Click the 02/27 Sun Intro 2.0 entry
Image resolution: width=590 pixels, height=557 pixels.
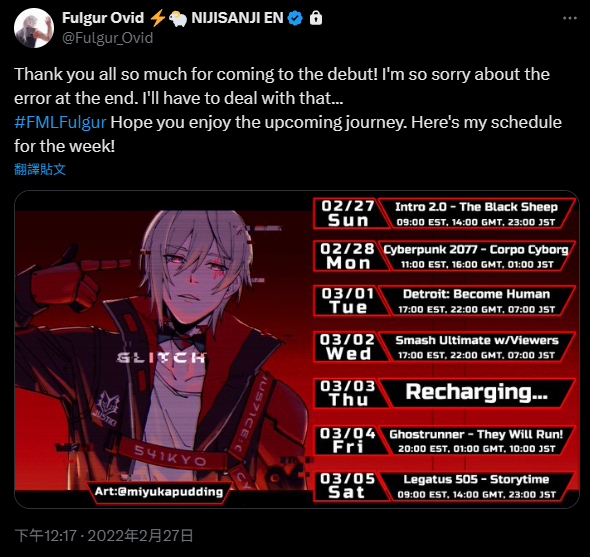click(x=444, y=213)
